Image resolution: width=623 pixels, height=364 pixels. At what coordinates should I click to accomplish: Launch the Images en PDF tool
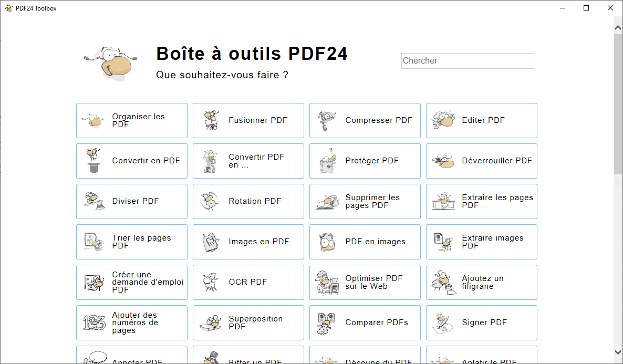click(x=248, y=242)
